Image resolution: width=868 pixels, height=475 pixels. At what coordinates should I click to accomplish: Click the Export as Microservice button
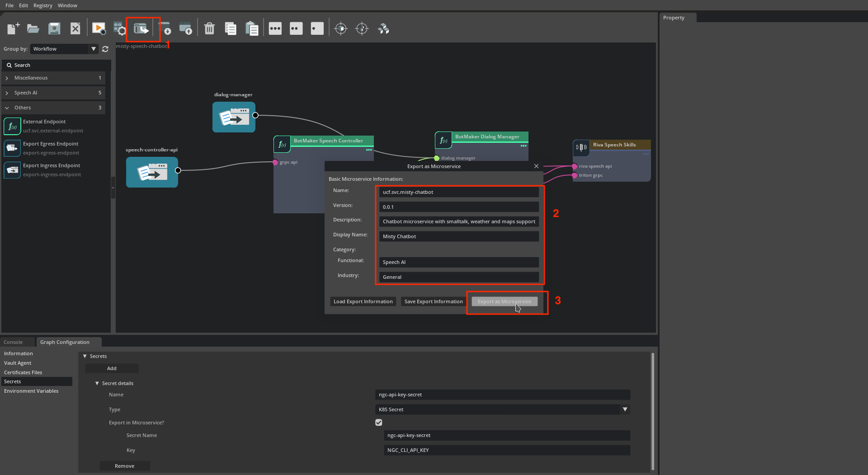pyautogui.click(x=505, y=301)
